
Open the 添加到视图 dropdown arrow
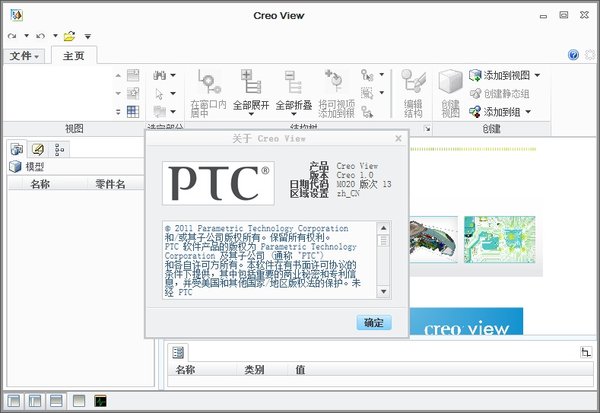point(537,75)
